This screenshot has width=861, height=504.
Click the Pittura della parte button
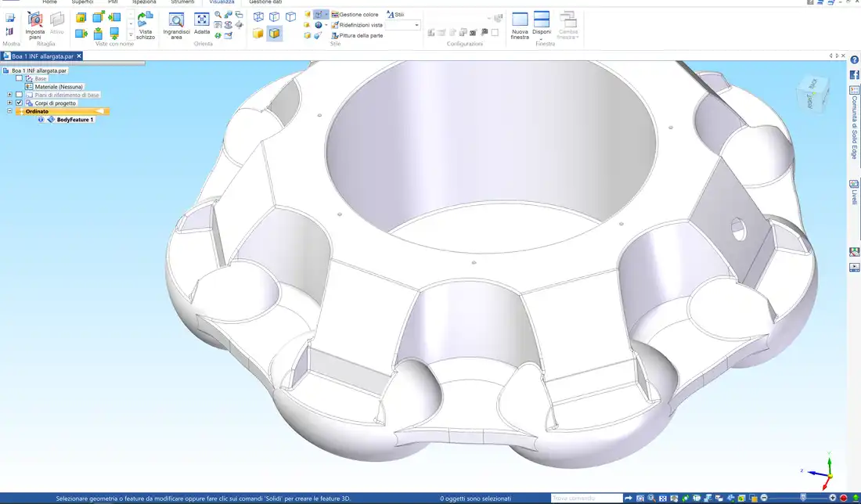pos(356,35)
